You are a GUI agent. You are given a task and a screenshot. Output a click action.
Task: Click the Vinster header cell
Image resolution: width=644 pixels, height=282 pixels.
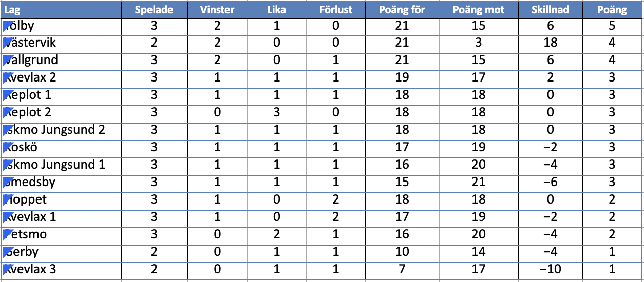pyautogui.click(x=217, y=10)
